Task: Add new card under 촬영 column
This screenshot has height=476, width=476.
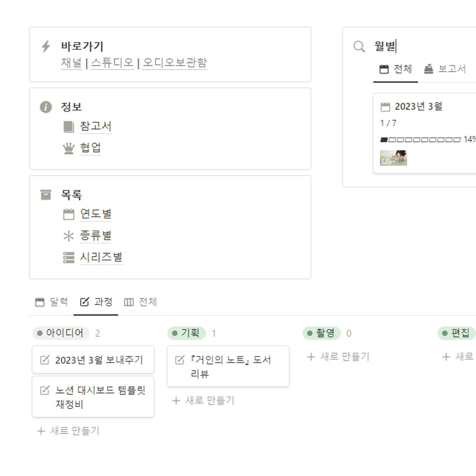Action: (338, 357)
